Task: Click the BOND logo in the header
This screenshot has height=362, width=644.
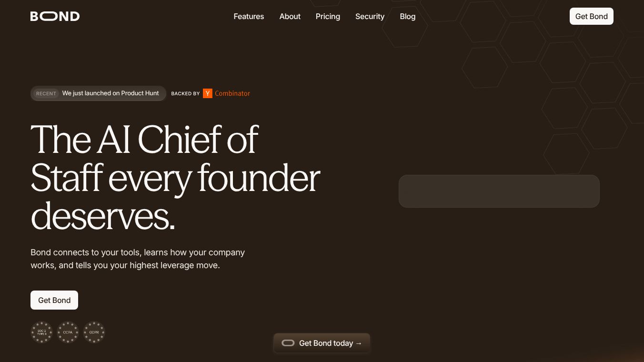Action: point(55,16)
